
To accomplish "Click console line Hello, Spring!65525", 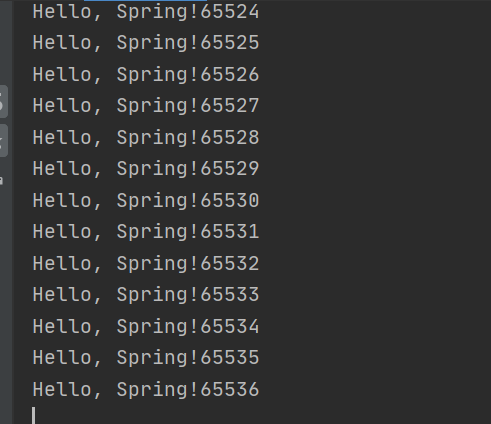I will [146, 43].
